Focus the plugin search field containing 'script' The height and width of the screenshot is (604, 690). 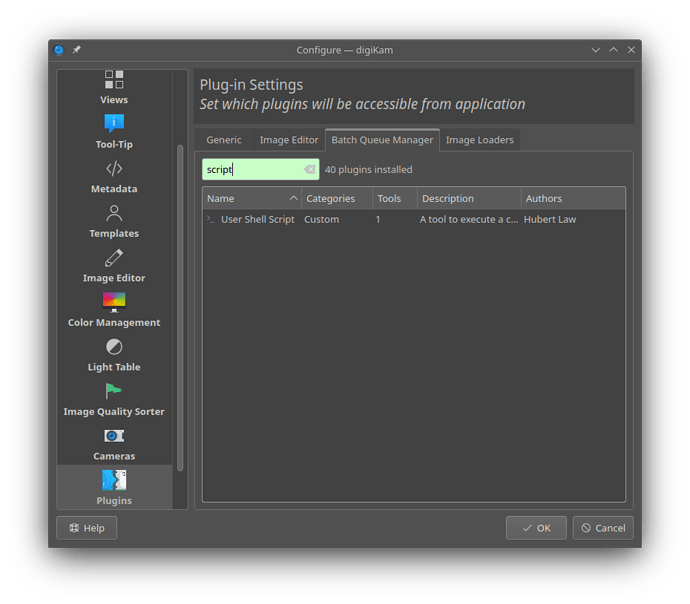pos(261,169)
